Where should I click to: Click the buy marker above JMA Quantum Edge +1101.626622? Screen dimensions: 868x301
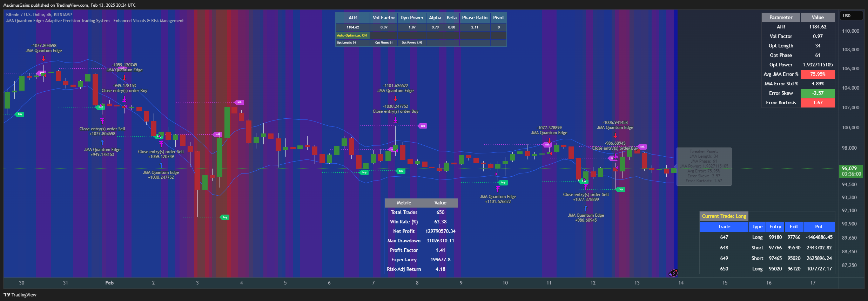(x=503, y=182)
